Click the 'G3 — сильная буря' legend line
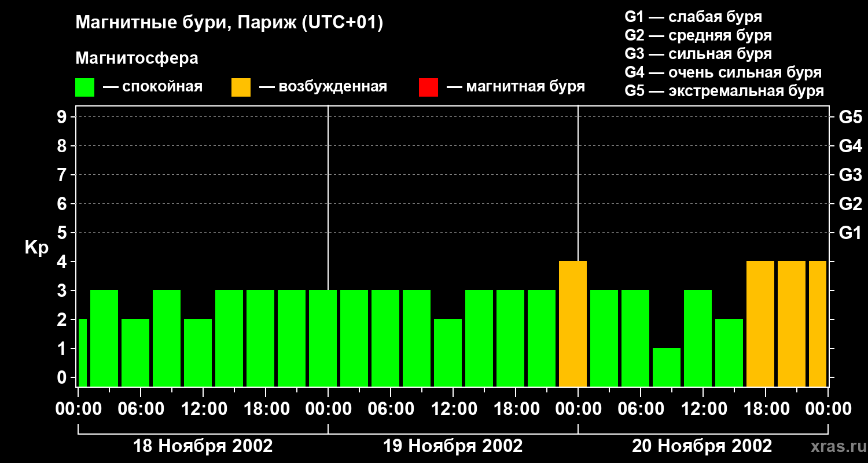The image size is (868, 463). coord(698,54)
